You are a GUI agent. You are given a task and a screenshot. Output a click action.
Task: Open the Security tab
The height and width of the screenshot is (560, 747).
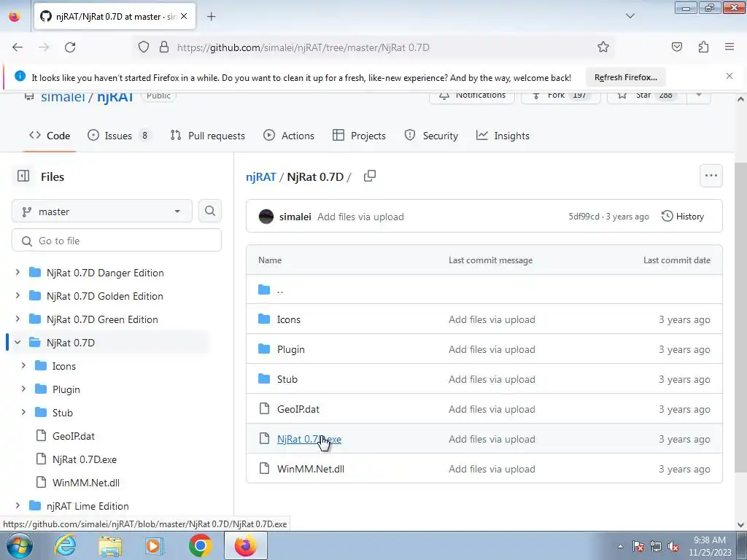click(431, 136)
